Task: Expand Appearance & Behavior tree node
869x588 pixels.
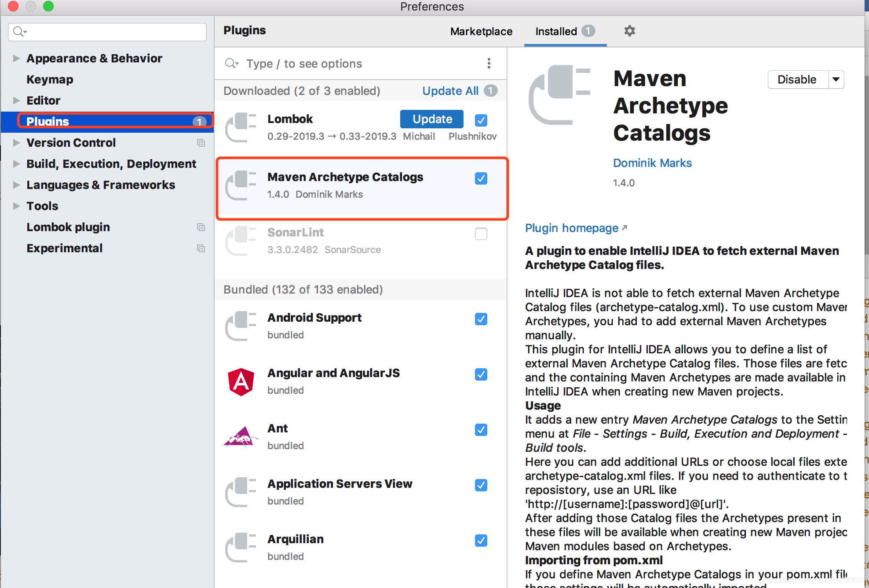Action: click(x=16, y=58)
